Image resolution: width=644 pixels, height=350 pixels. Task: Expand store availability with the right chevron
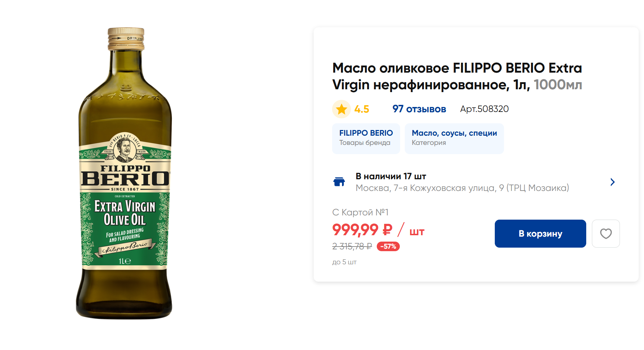pyautogui.click(x=612, y=182)
